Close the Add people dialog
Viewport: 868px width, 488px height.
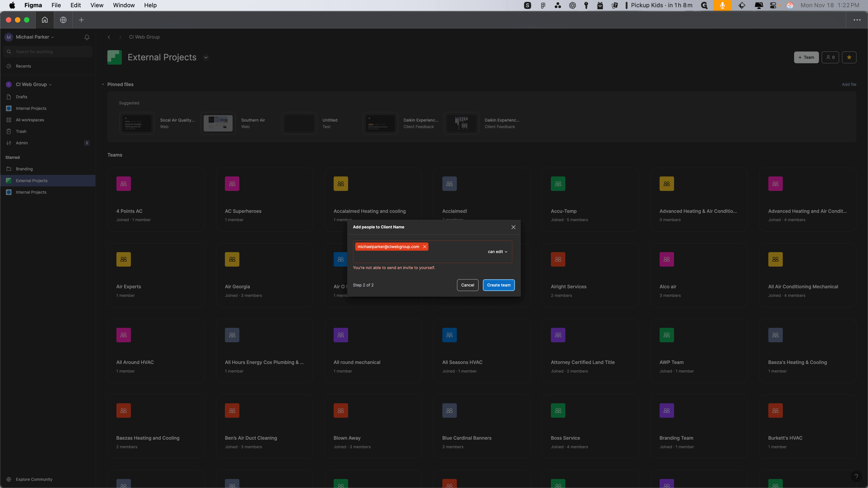pos(513,227)
